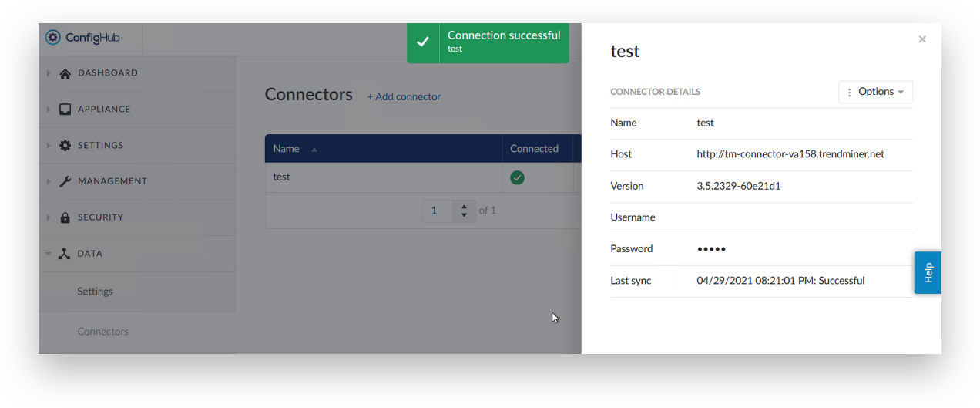This screenshot has width=980, height=408.
Task: Click the Management wrench icon
Action: coord(65,181)
